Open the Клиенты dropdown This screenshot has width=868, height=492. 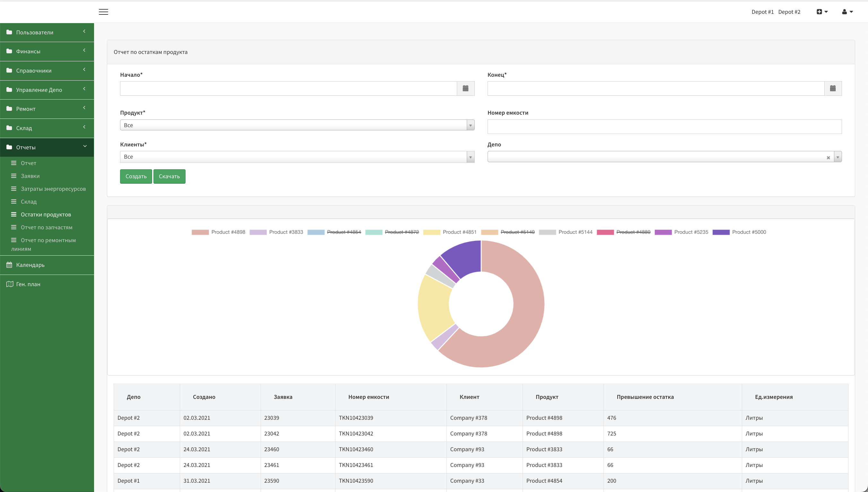click(x=297, y=157)
